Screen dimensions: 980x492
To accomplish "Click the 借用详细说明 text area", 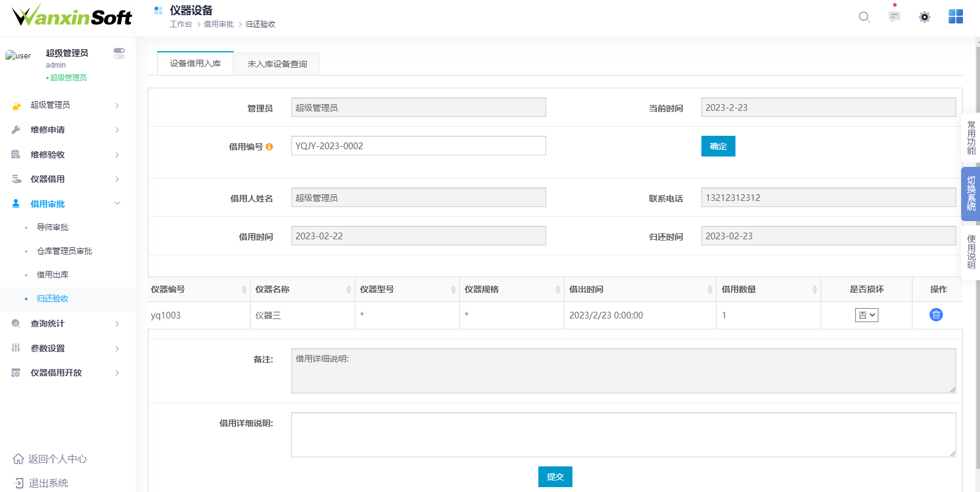I will (623, 435).
